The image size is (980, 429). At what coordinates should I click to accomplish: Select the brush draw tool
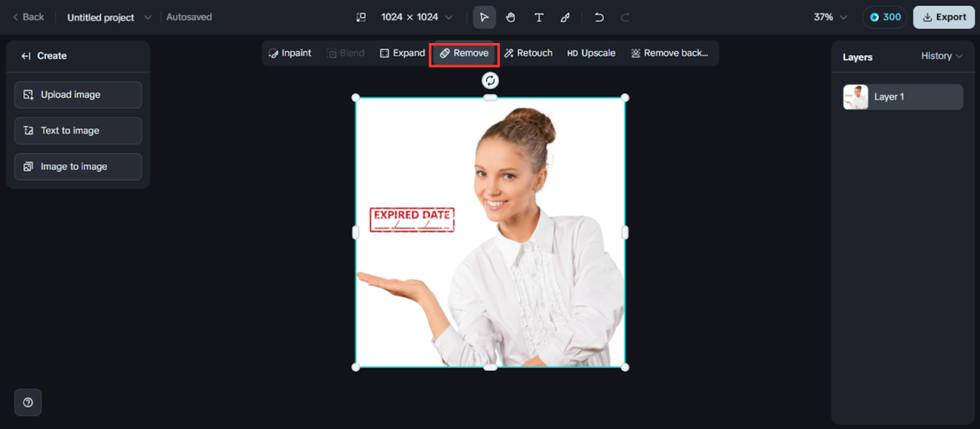[x=565, y=17]
